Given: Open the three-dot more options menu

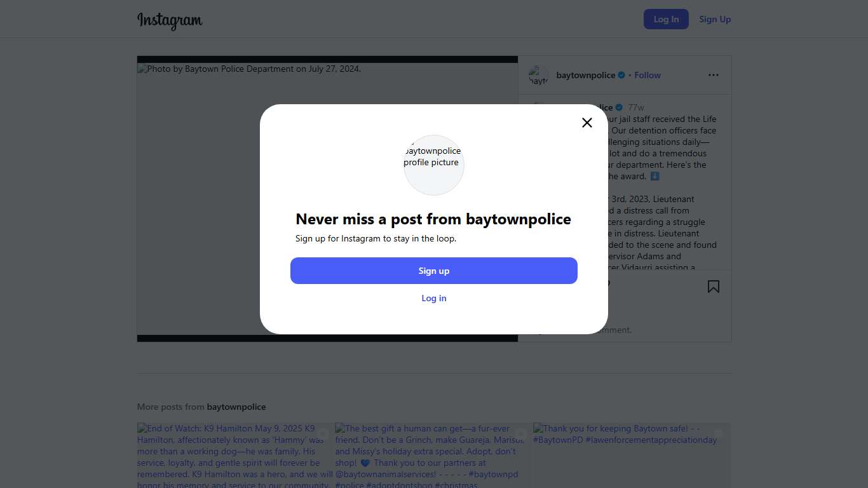Looking at the screenshot, I should pos(713,75).
